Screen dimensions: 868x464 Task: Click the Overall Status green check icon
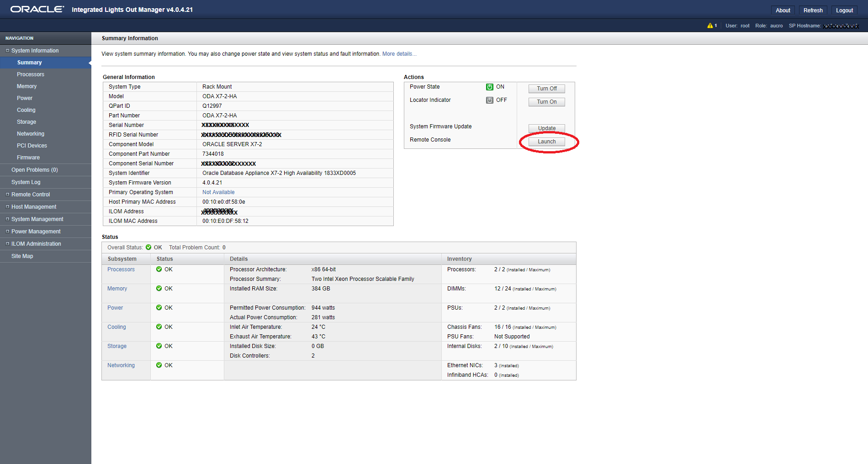[148, 247]
